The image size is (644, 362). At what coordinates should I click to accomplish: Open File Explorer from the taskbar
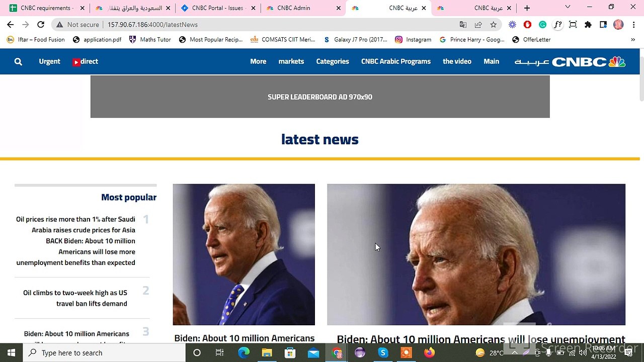(x=267, y=353)
